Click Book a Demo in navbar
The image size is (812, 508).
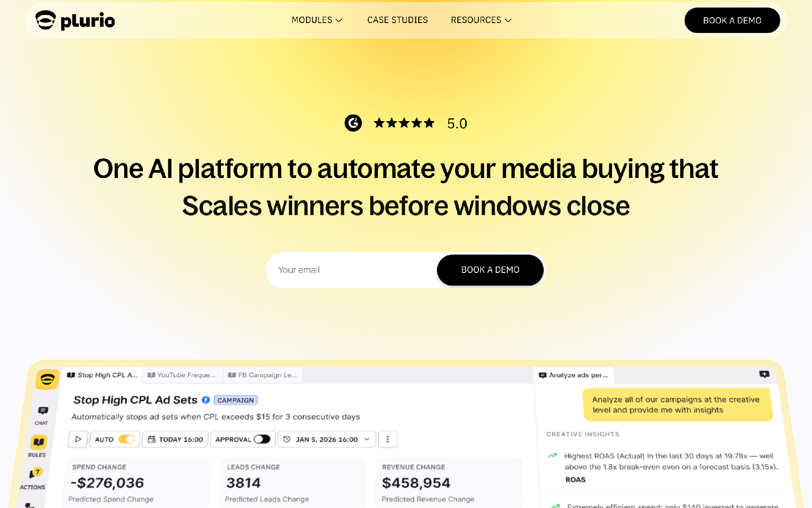[732, 20]
